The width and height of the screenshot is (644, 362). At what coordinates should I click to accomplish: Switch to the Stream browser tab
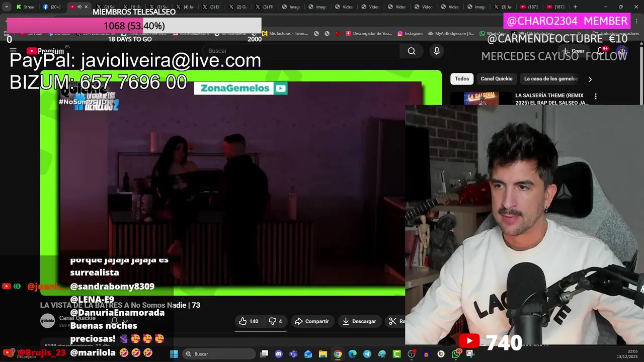(x=25, y=7)
